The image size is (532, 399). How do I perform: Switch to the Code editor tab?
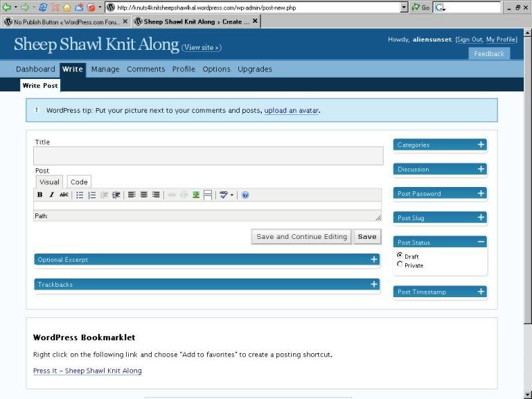click(x=79, y=182)
